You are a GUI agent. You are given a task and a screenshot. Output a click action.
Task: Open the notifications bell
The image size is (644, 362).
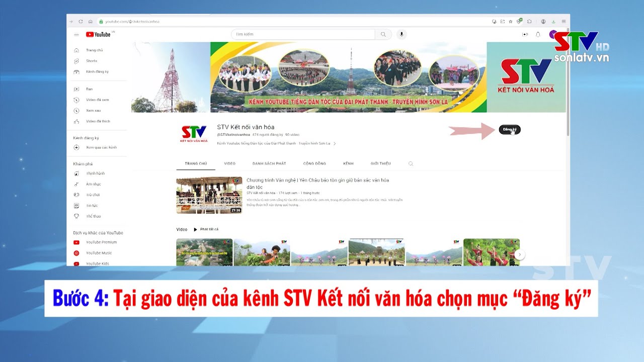[x=538, y=34]
